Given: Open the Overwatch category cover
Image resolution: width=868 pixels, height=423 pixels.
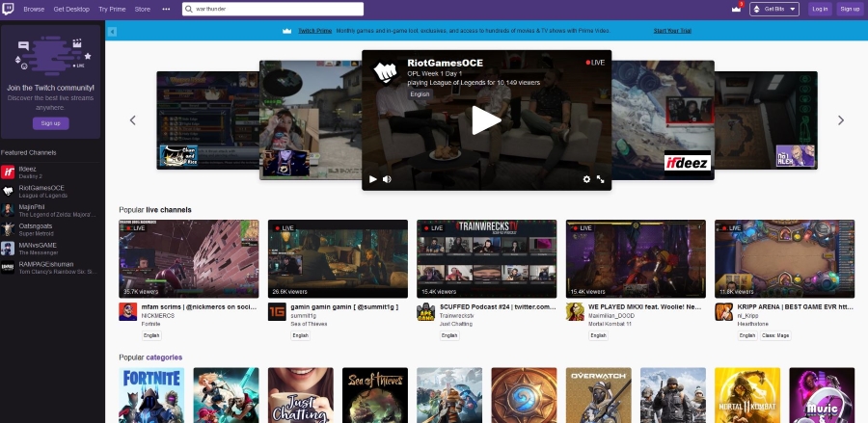Looking at the screenshot, I should pyautogui.click(x=598, y=395).
